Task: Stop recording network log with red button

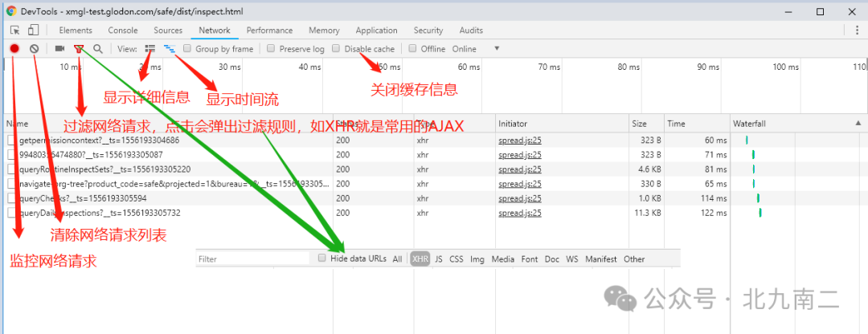Action: 14,49
